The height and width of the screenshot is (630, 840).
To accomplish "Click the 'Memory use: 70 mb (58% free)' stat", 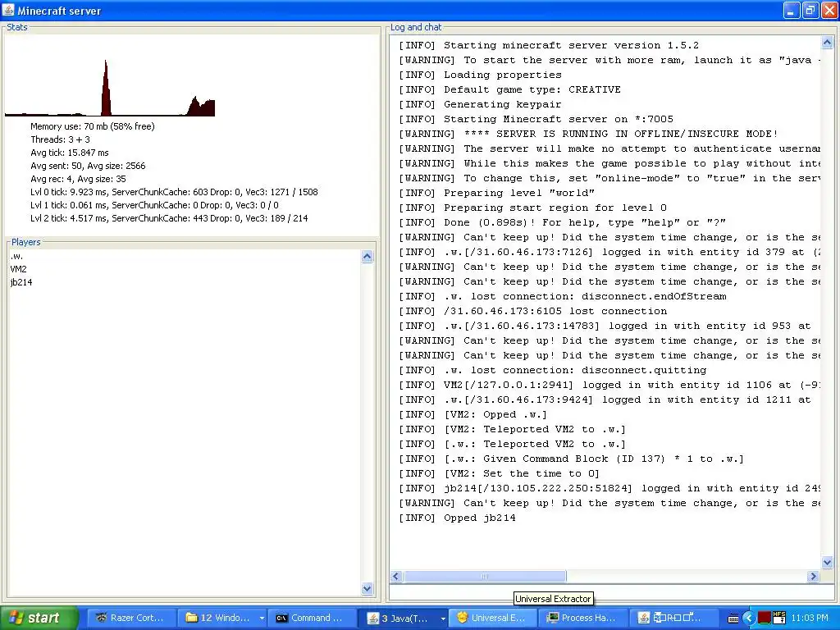I will 92,126.
